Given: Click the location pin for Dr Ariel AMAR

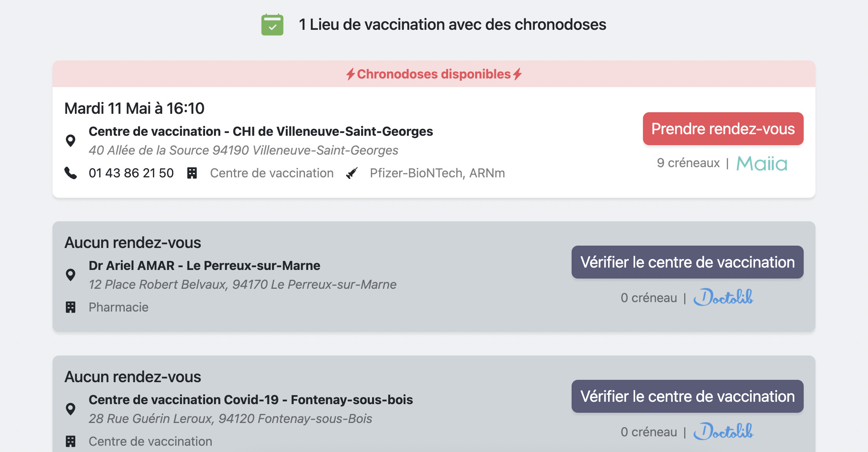Looking at the screenshot, I should pos(71,275).
